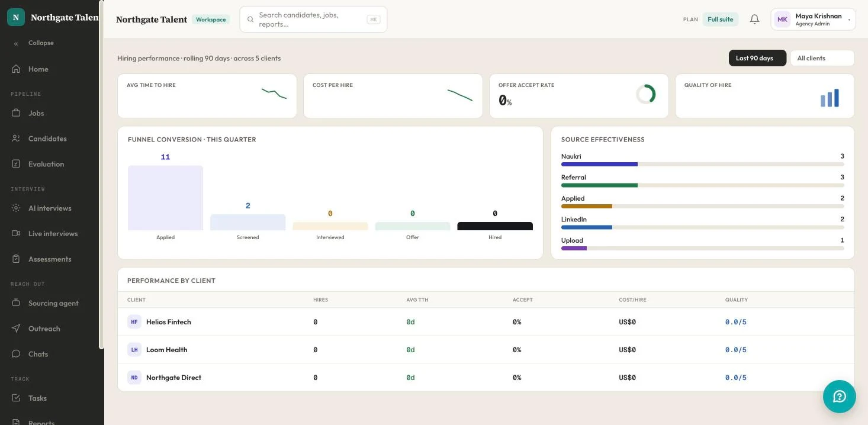
Task: Click the Avg Time to Hire sparkline
Action: point(274,94)
